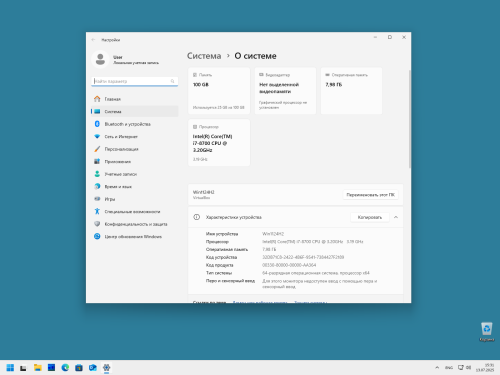Image resolution: width=500 pixels, height=375 pixels.
Task: Select the Корзина desktop icon
Action: [487, 332]
